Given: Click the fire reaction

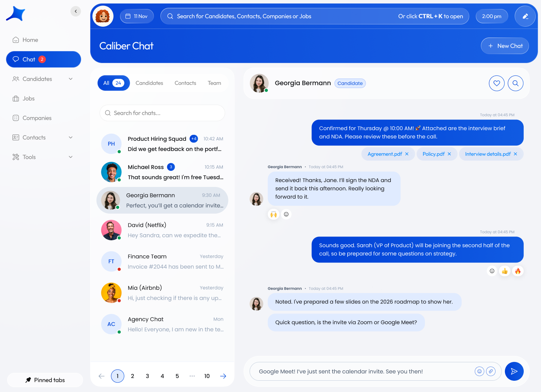Looking at the screenshot, I should pos(518,271).
